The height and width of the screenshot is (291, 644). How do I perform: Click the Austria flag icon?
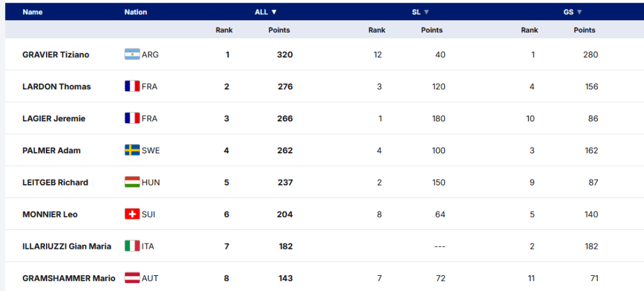coord(132,278)
